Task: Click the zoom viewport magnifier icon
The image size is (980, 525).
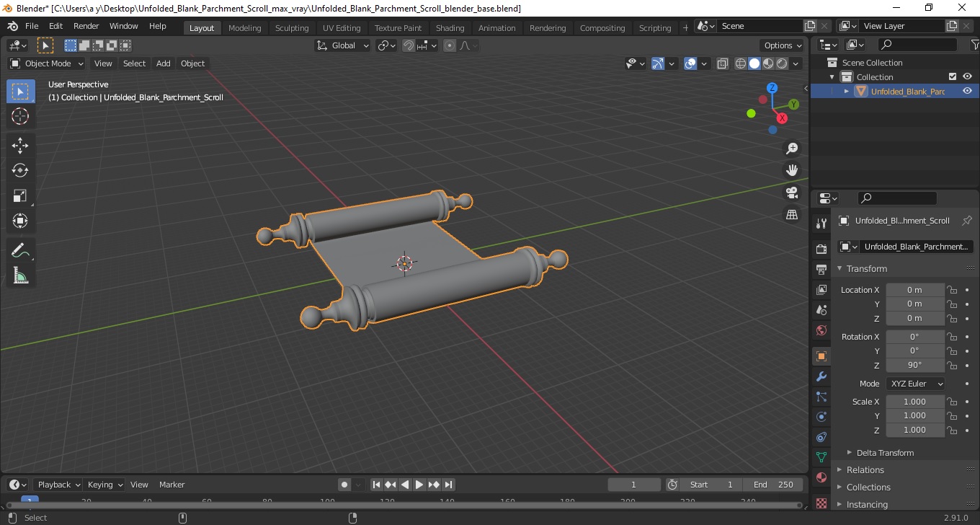Action: click(x=792, y=149)
